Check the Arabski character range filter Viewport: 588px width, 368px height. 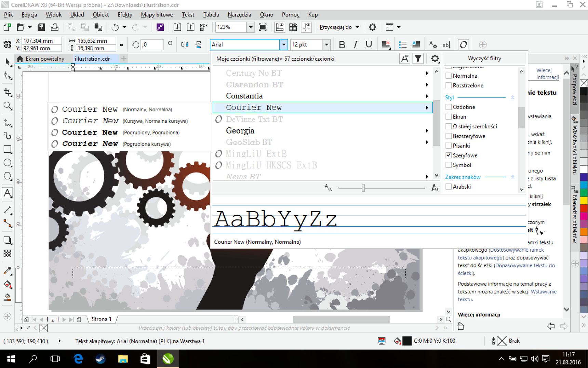click(x=449, y=187)
